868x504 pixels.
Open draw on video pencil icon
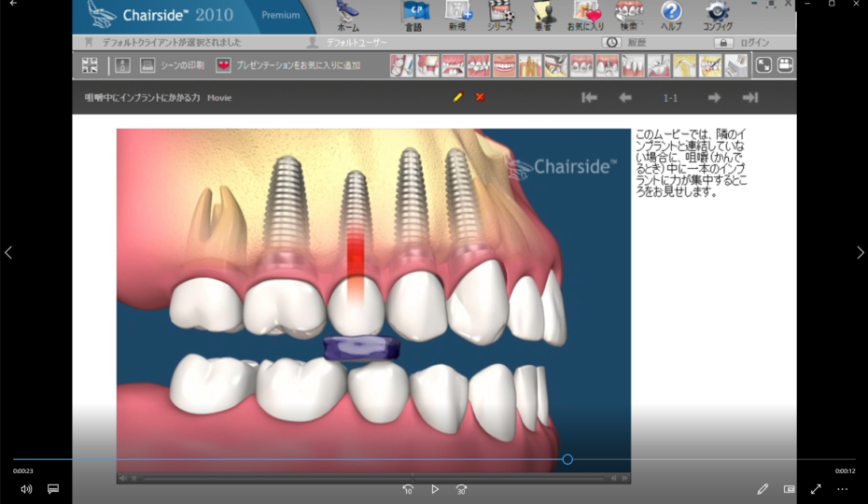[763, 489]
